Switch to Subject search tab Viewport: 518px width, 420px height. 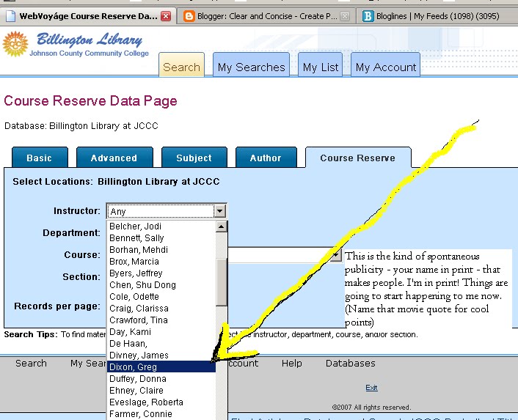[194, 158]
